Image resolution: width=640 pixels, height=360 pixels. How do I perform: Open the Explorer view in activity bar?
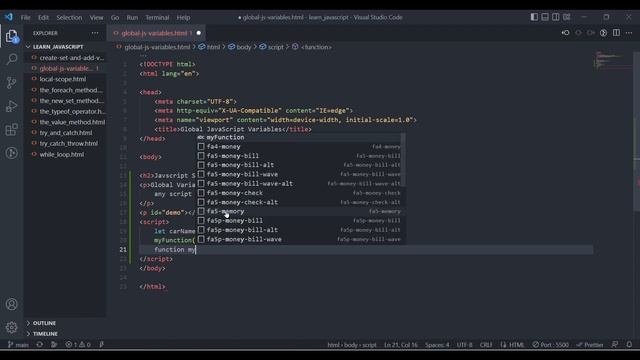[11, 36]
